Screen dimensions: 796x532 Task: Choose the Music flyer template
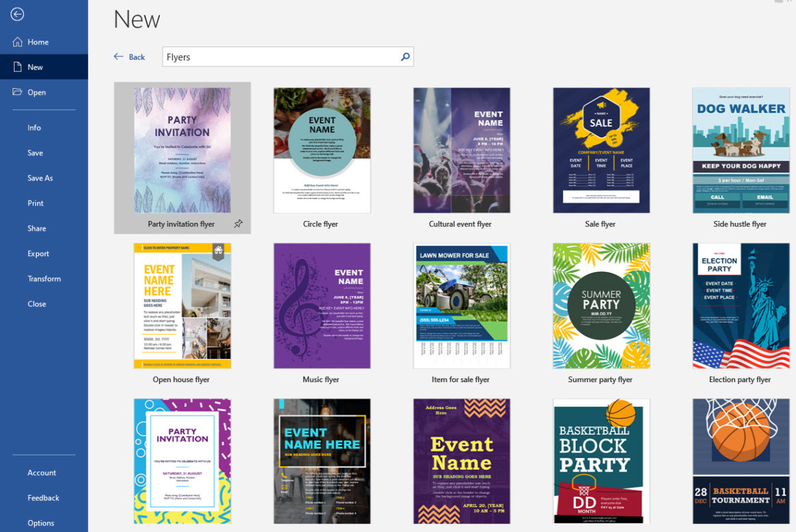click(322, 306)
